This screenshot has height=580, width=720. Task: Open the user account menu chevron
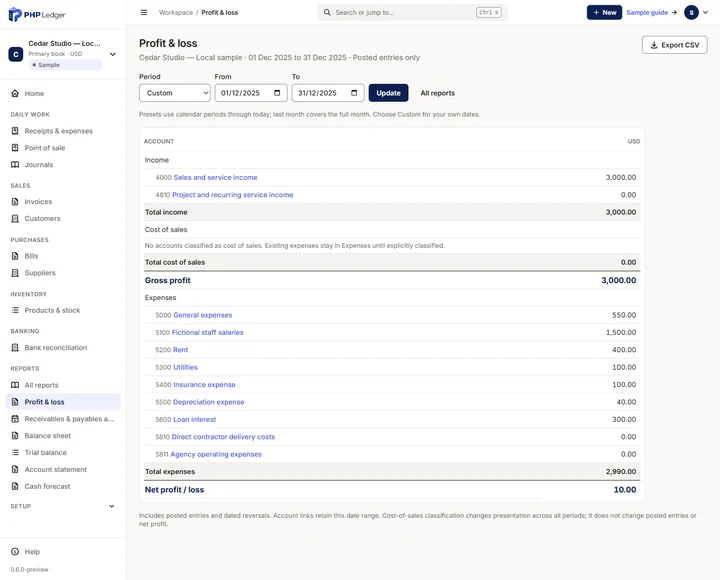coord(706,12)
